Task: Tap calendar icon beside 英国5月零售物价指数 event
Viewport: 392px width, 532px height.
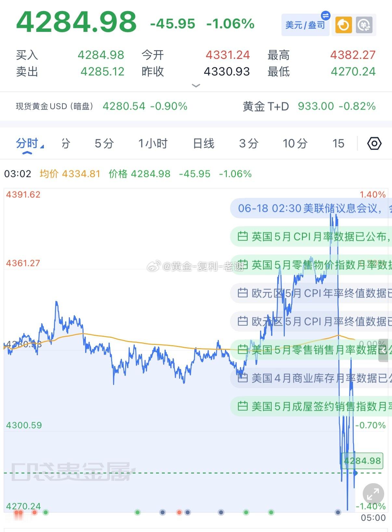Action: coord(242,265)
